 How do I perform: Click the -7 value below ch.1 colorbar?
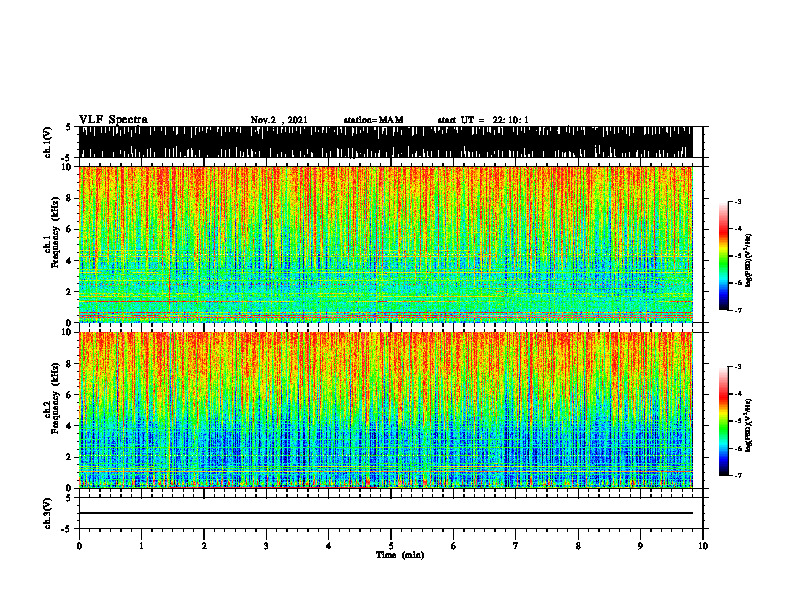click(x=738, y=310)
